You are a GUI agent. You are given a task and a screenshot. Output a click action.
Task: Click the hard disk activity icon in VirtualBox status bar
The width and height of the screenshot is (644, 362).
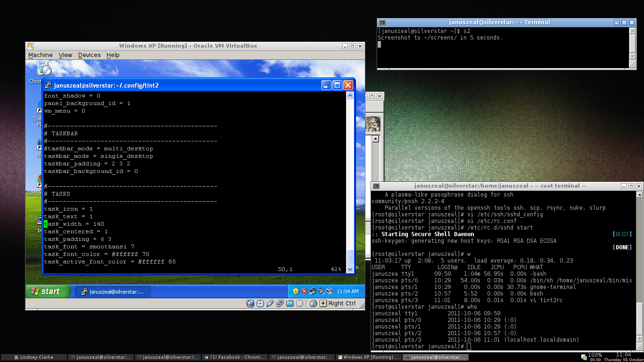pos(250,303)
